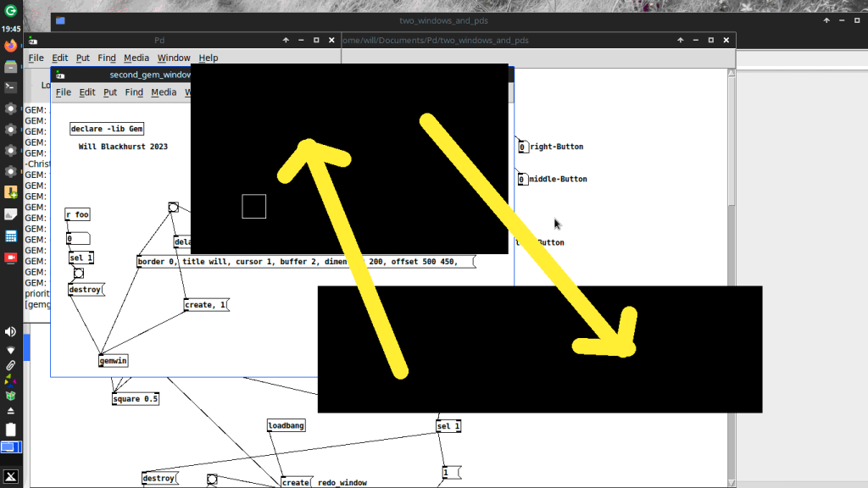Trigger the bang above destroy in second_gem_window

coord(79,274)
